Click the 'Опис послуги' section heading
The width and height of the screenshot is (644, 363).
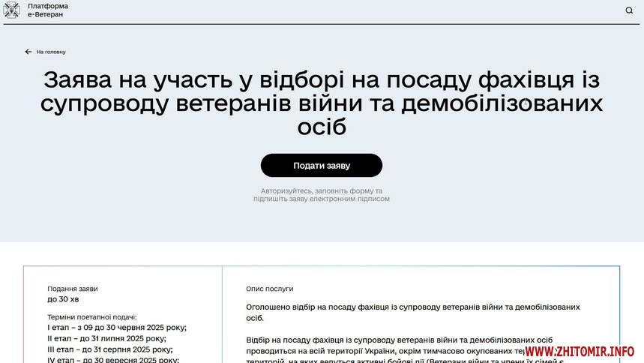click(x=269, y=289)
